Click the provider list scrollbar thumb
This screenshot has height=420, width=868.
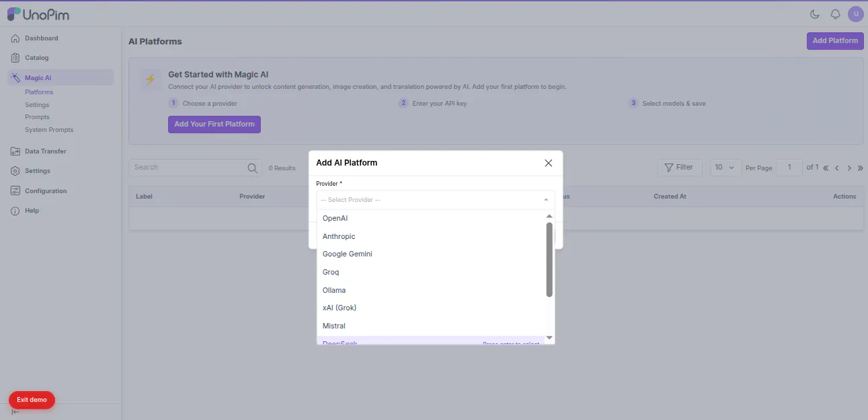(549, 260)
